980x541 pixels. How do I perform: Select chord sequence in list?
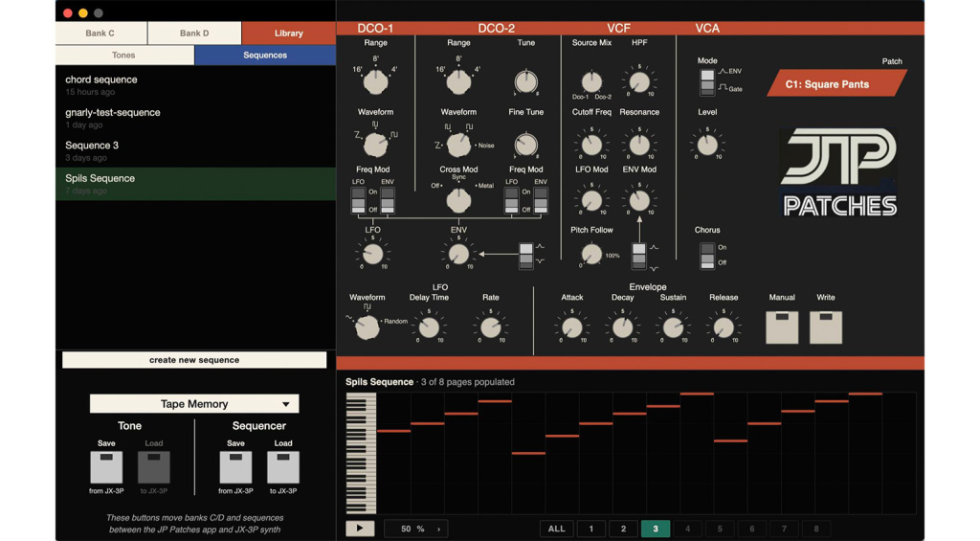(x=195, y=85)
